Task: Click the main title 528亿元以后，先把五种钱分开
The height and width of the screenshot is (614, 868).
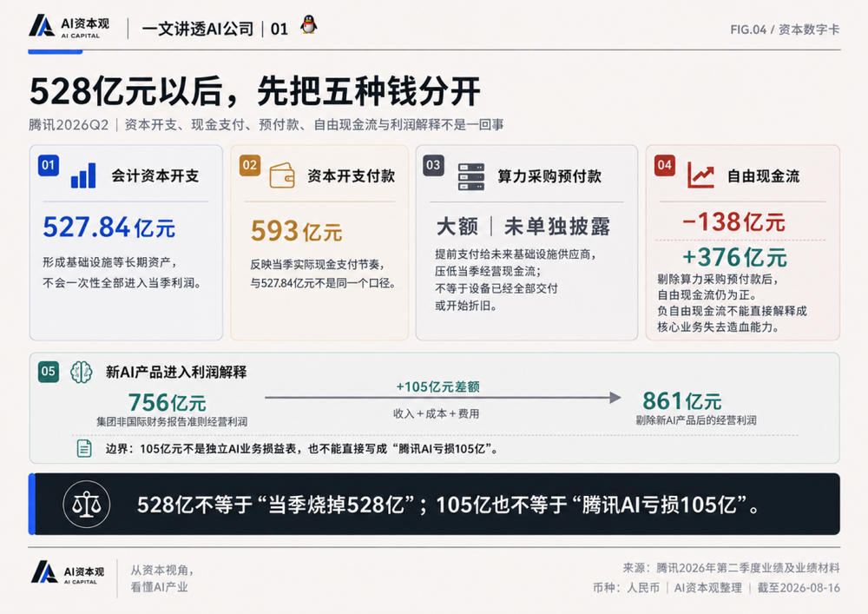Action: pyautogui.click(x=254, y=91)
